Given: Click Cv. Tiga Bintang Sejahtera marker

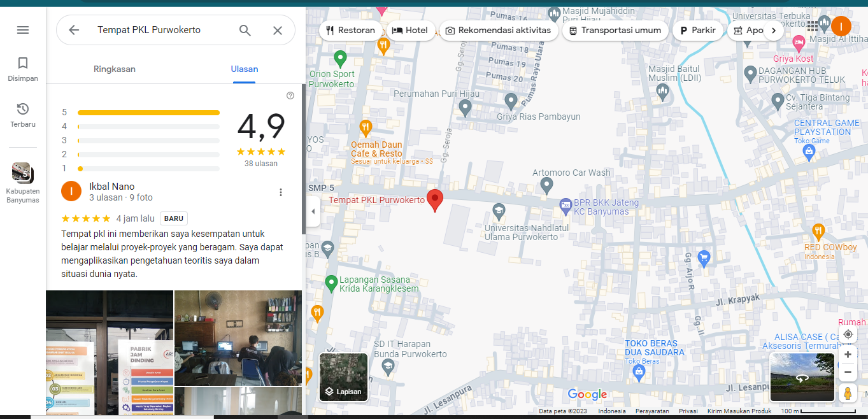Looking at the screenshot, I should (778, 101).
